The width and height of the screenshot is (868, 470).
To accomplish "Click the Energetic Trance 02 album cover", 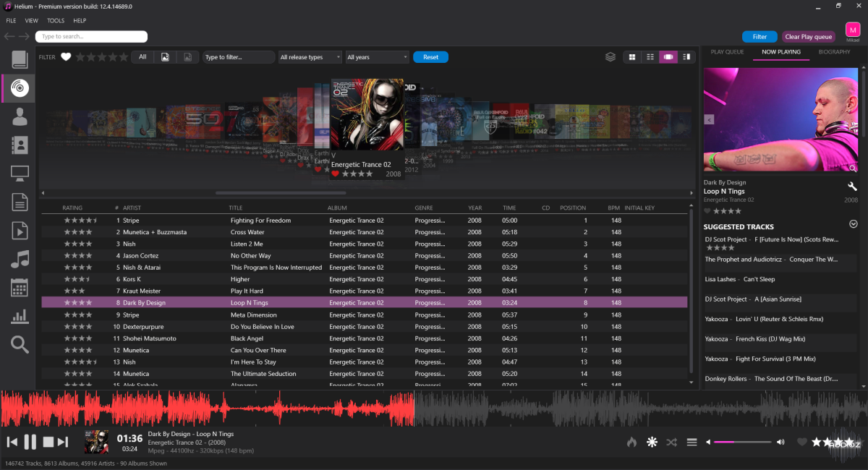I will pyautogui.click(x=367, y=114).
